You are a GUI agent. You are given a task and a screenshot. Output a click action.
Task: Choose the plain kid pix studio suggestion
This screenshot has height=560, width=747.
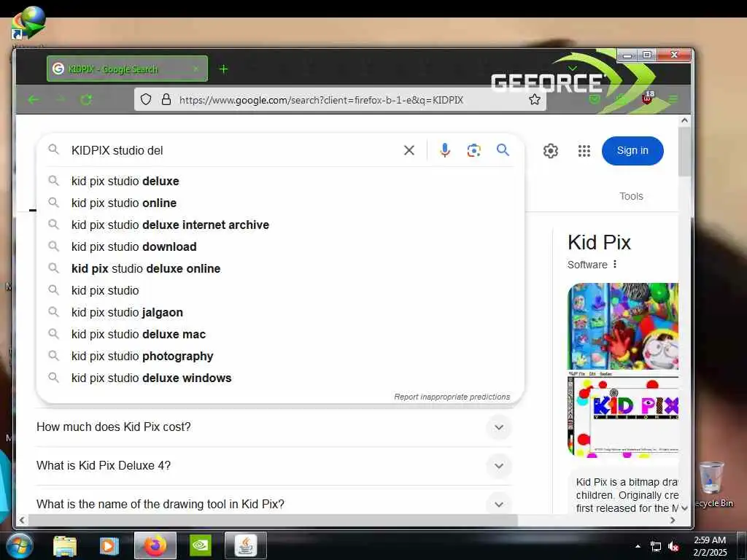[x=280, y=290]
